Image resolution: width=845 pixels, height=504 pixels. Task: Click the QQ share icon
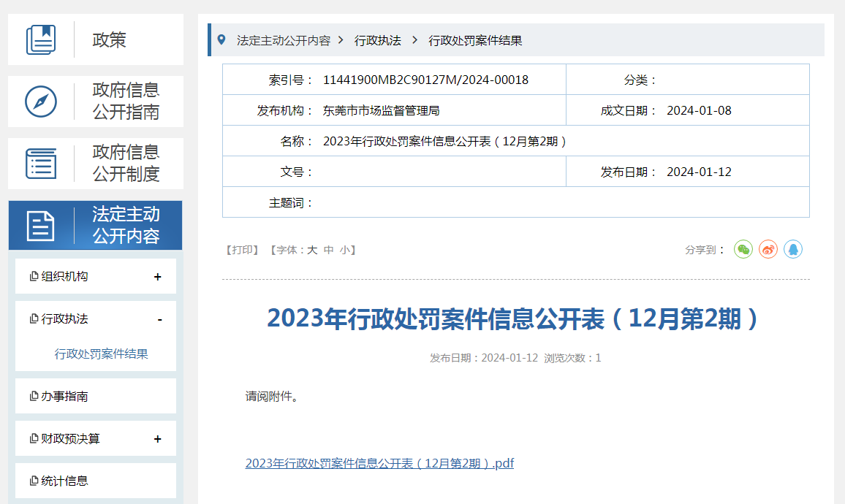pyautogui.click(x=793, y=250)
